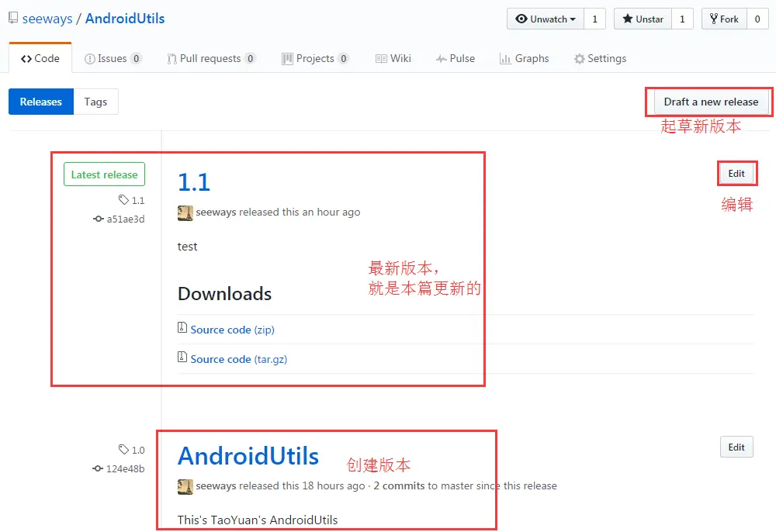
Task: Click the star icon in Unstar button
Action: tap(628, 19)
